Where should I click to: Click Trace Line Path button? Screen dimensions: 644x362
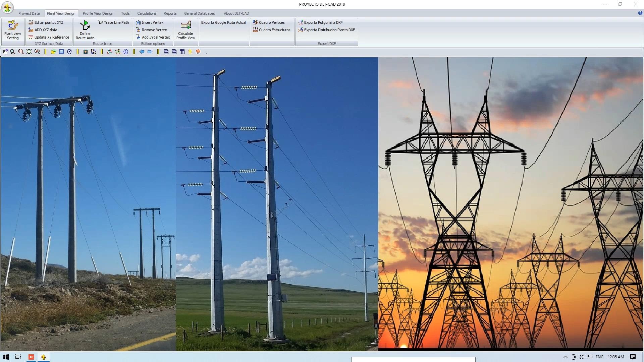pyautogui.click(x=113, y=22)
